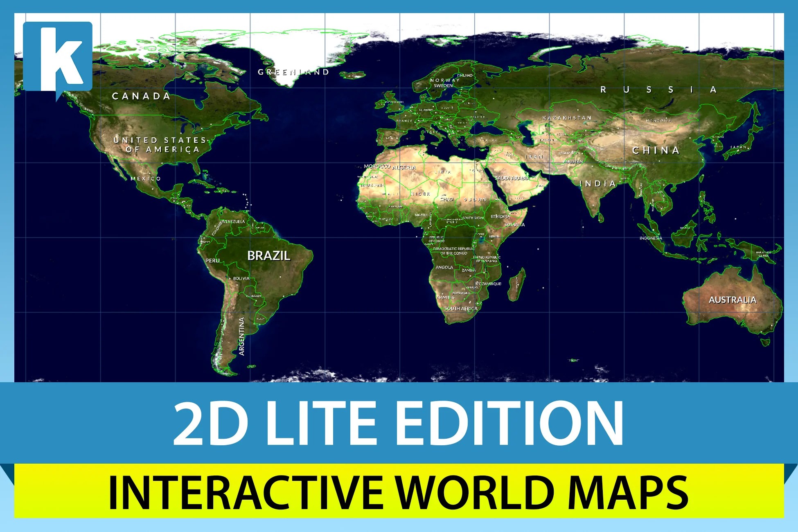
Task: Click the Algeria label
Action: pos(404,168)
